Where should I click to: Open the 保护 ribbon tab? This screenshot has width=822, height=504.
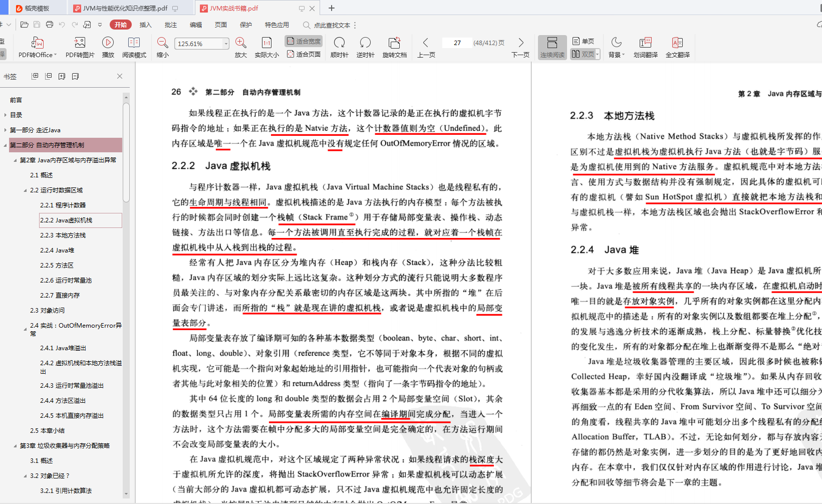[x=245, y=25]
